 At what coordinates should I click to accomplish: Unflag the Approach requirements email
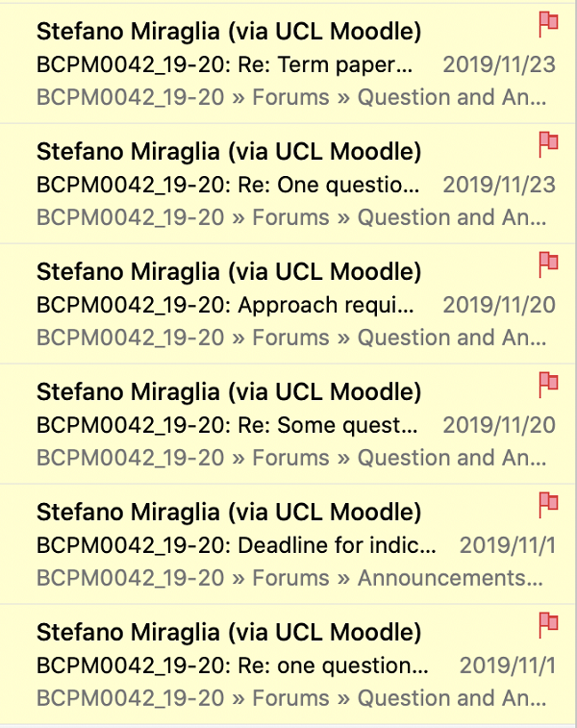548,265
